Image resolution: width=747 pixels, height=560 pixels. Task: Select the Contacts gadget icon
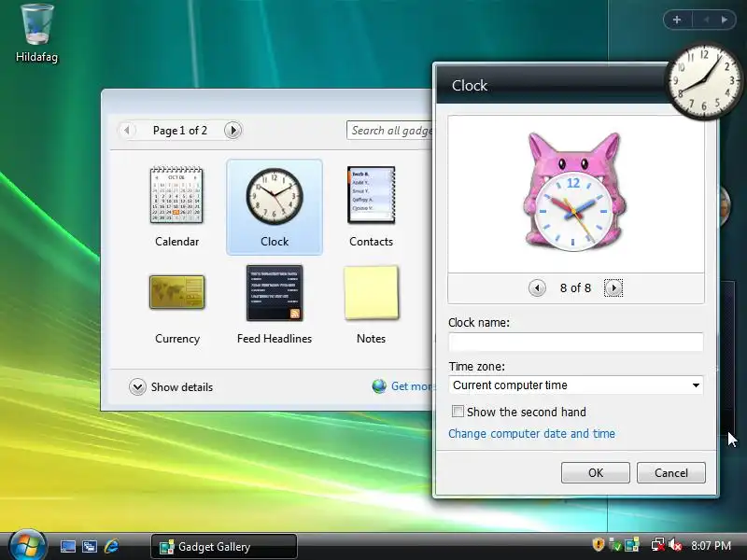pyautogui.click(x=371, y=195)
